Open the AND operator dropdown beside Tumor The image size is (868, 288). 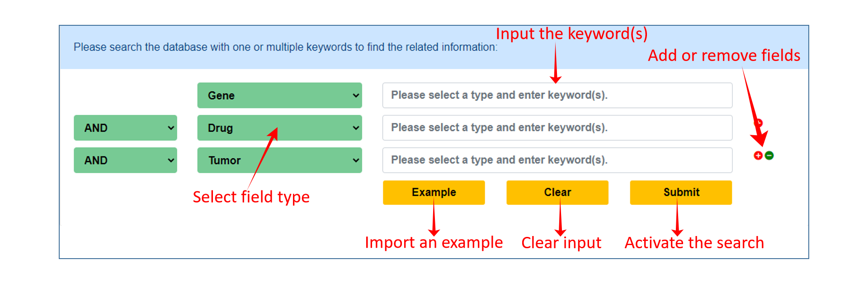point(125,160)
